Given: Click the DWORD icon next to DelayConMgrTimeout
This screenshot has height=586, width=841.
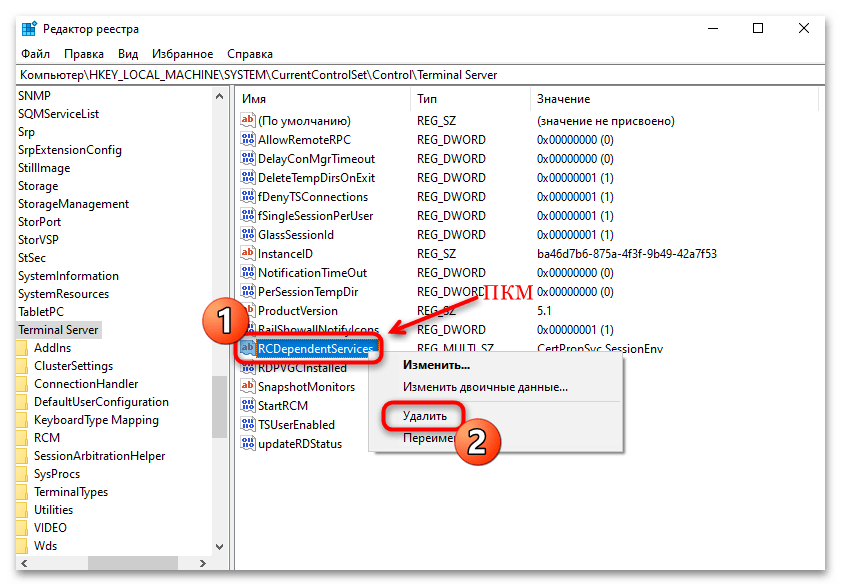Looking at the screenshot, I should (x=247, y=158).
